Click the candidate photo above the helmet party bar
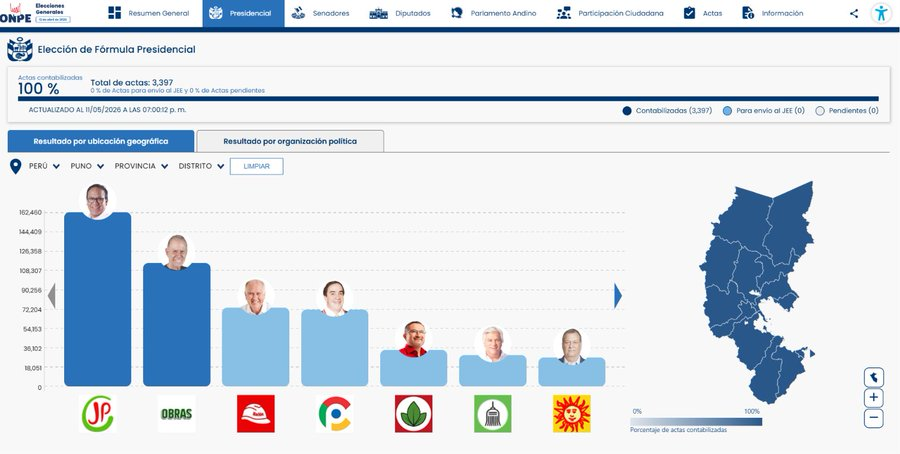The image size is (900, 454). coord(255,297)
